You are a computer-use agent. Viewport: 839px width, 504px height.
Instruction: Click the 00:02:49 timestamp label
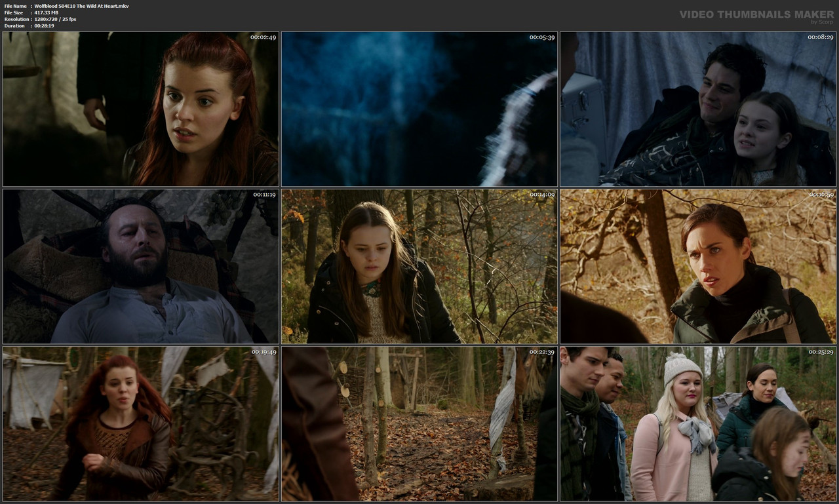tap(263, 37)
